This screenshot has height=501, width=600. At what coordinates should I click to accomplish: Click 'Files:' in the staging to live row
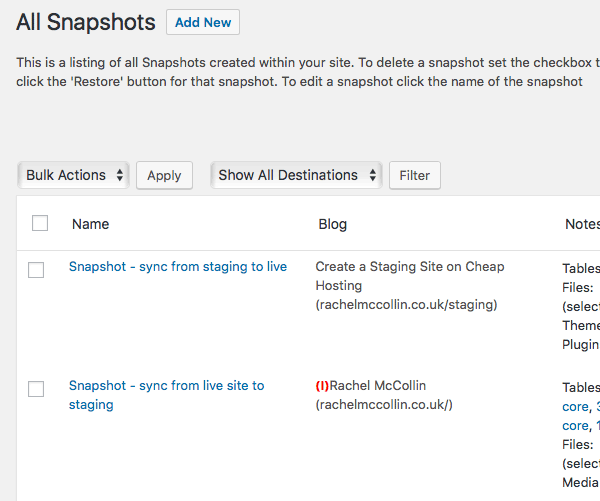577,287
